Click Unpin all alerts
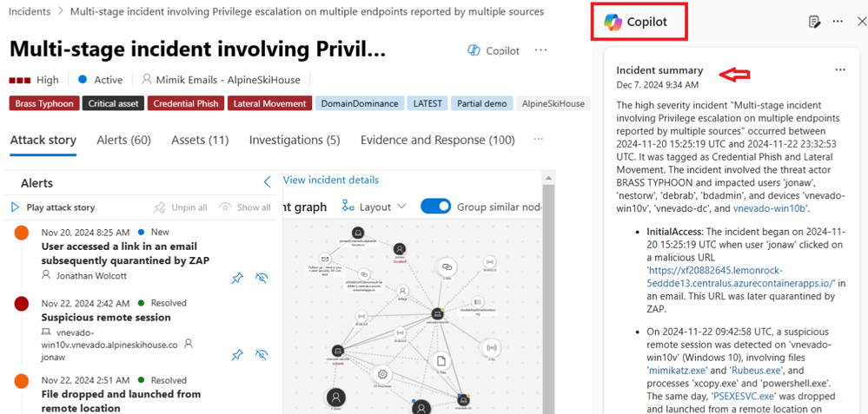 tap(181, 207)
